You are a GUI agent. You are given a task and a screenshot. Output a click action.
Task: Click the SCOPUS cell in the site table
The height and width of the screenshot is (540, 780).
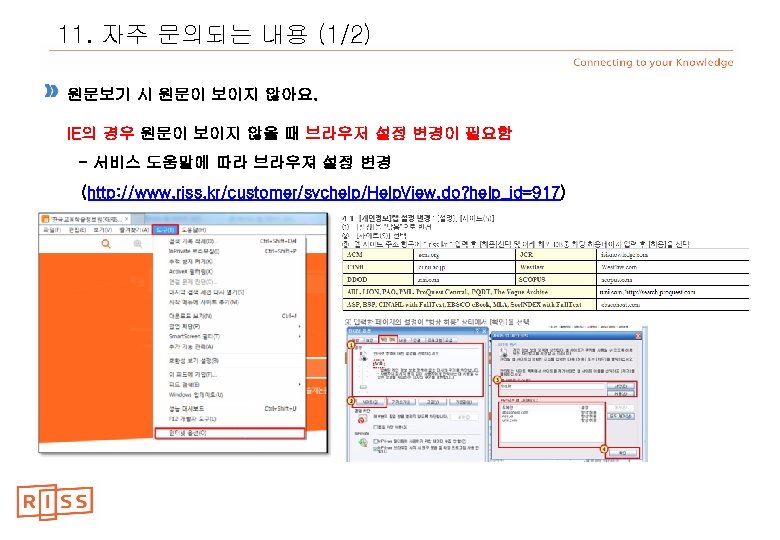556,279
